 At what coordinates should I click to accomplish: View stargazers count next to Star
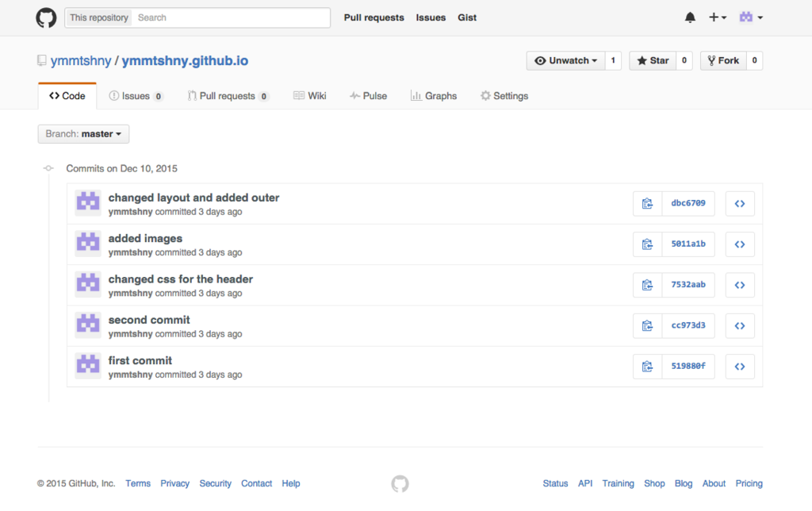click(684, 60)
